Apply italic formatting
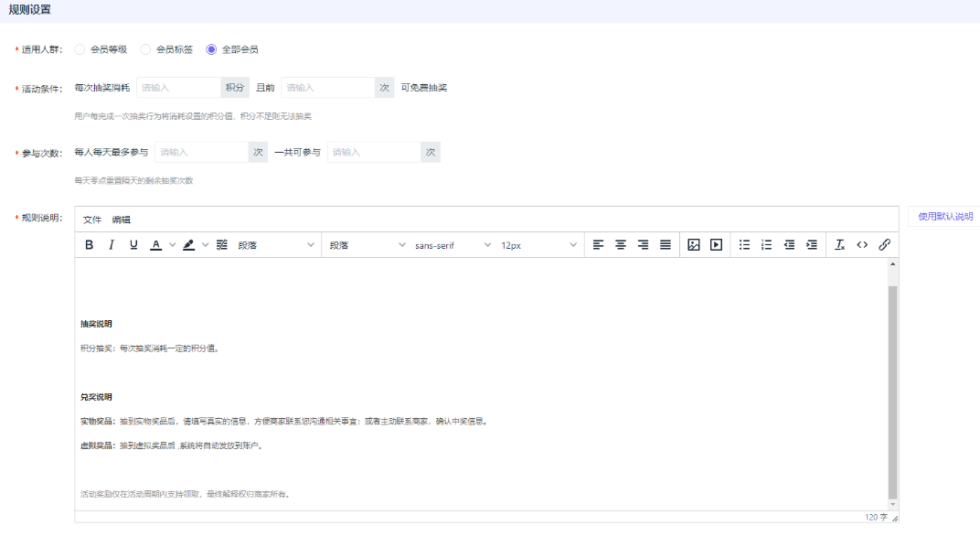Image resolution: width=980 pixels, height=547 pixels. (x=112, y=245)
